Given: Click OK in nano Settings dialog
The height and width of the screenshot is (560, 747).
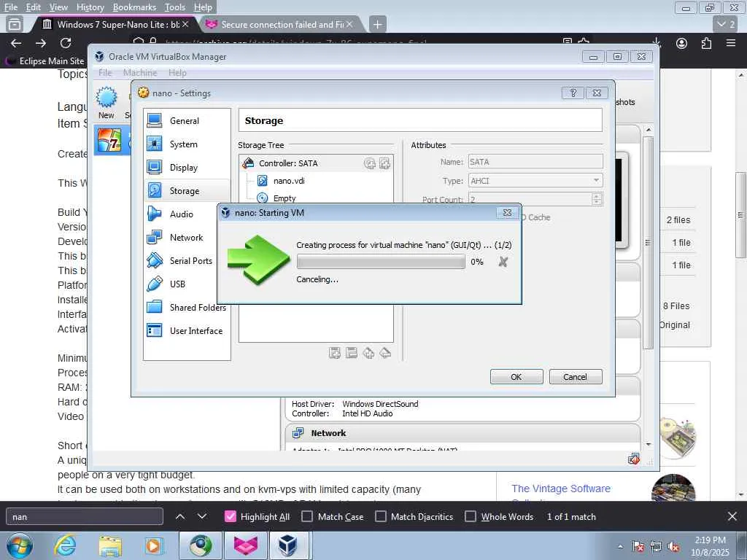Looking at the screenshot, I should click(516, 377).
